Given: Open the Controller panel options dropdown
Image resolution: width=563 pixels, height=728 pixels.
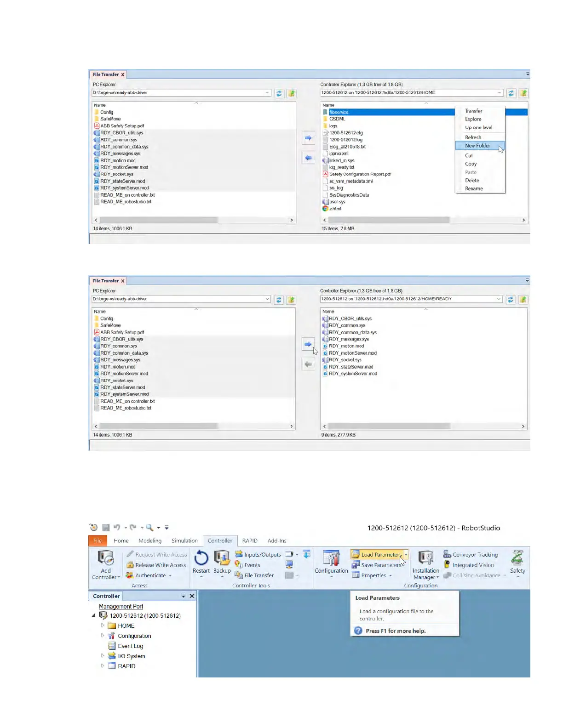Looking at the screenshot, I should point(183,596).
